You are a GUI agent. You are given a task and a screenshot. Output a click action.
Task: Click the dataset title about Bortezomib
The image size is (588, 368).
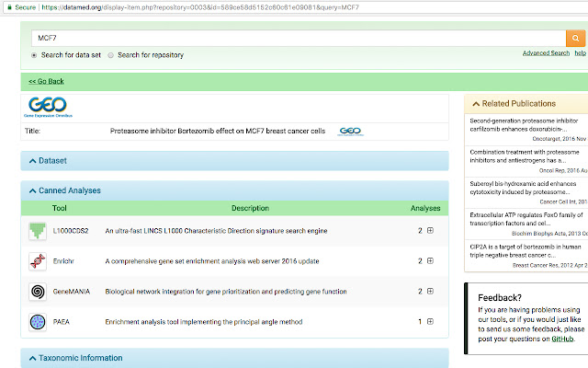[x=218, y=131]
